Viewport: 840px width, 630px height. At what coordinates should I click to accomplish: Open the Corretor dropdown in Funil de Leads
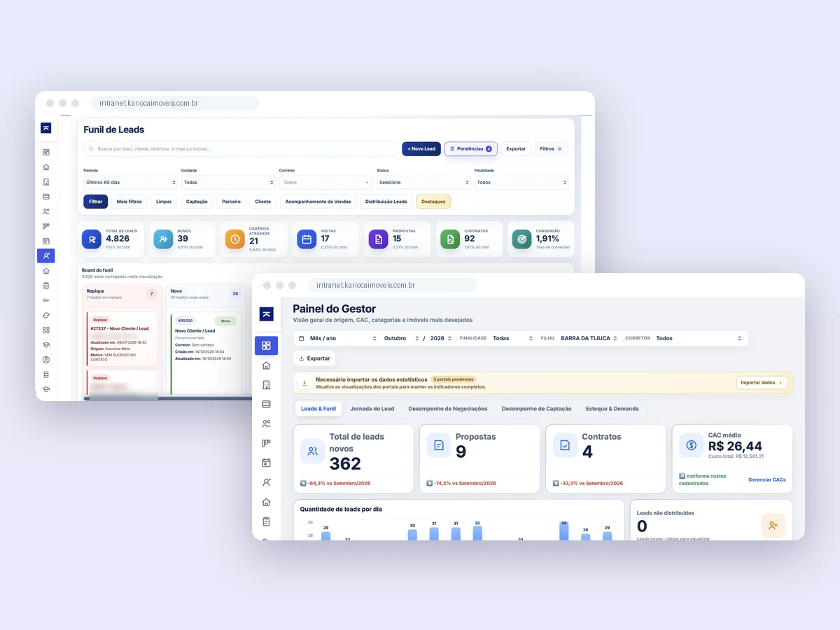click(x=325, y=182)
